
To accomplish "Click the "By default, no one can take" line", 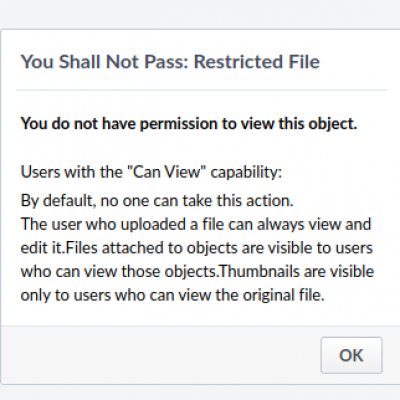I will click(x=157, y=201).
